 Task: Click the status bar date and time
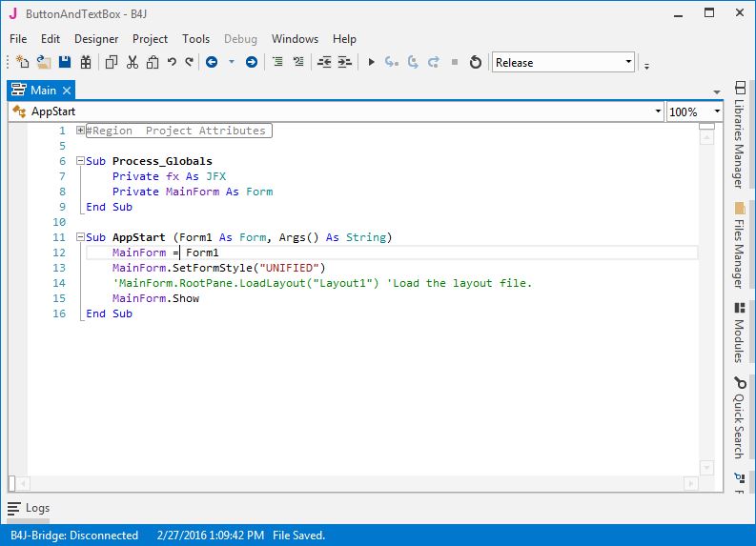point(211,536)
